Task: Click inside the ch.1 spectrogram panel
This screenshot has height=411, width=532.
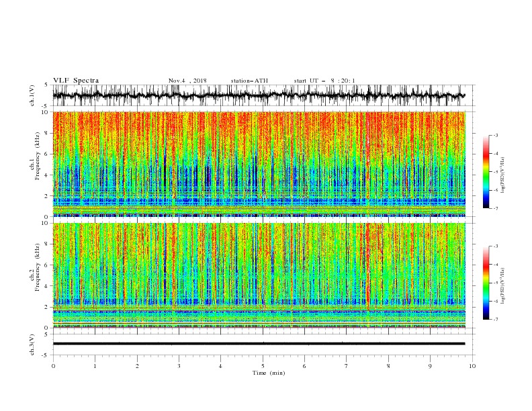Action: point(259,164)
